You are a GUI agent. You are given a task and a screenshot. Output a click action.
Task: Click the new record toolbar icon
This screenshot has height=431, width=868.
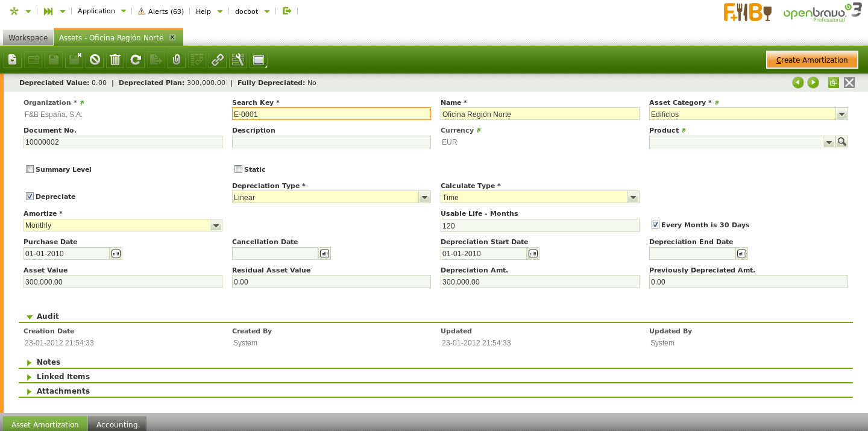click(x=13, y=60)
